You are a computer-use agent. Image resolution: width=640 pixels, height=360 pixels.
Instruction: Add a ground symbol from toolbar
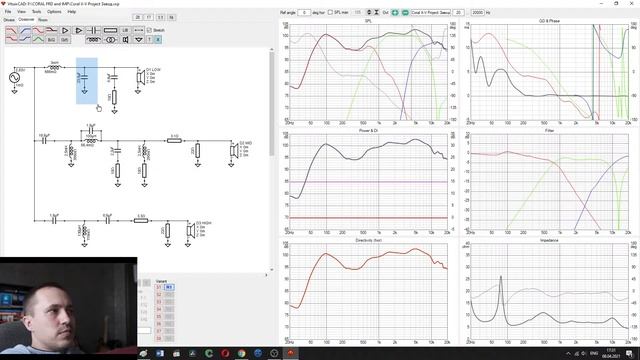139,40
